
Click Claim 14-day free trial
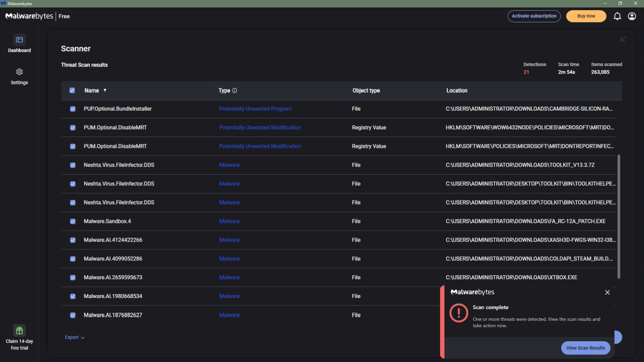pyautogui.click(x=19, y=345)
